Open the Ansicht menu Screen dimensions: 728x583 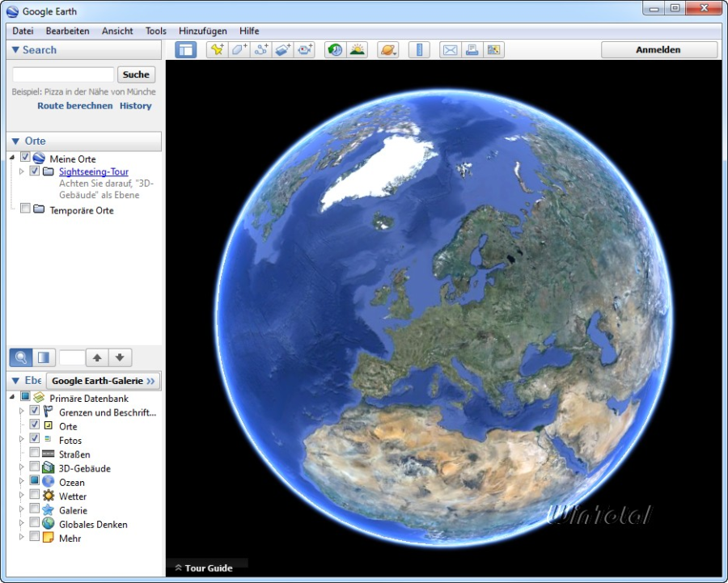[117, 31]
